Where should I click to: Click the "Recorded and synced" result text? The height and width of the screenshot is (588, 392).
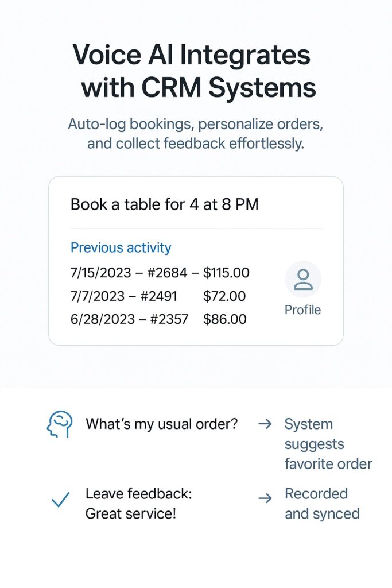tap(322, 504)
